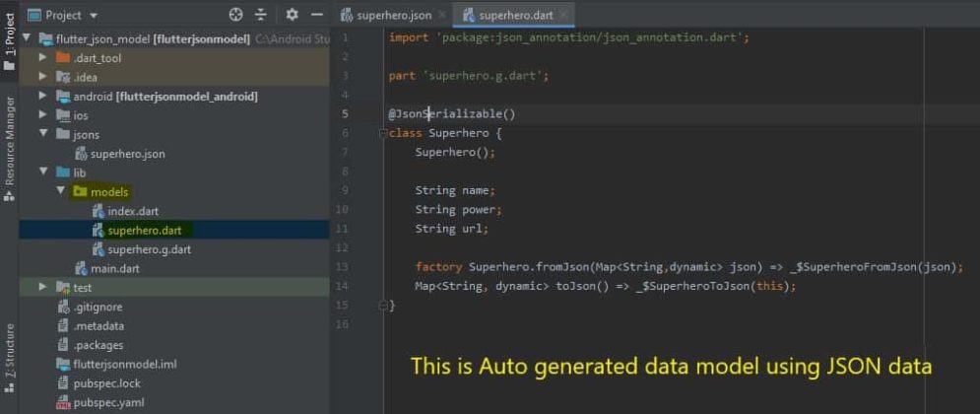Select the .packages file

click(x=98, y=345)
